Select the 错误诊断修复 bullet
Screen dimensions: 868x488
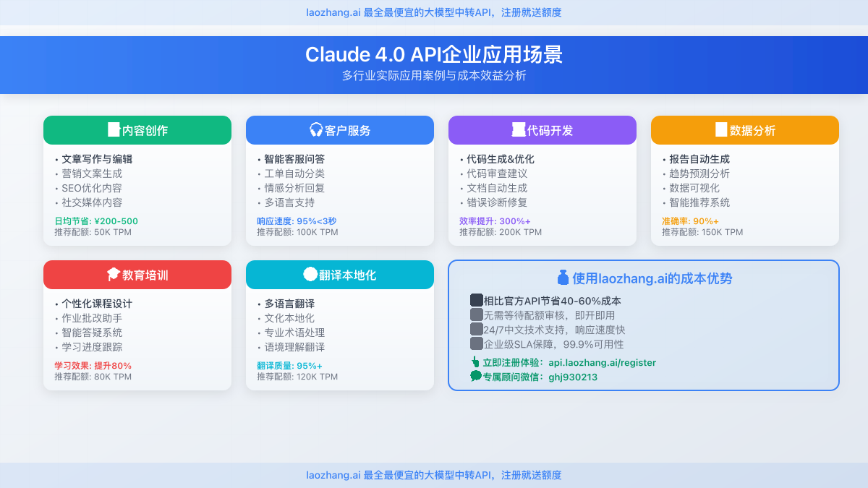coord(493,202)
